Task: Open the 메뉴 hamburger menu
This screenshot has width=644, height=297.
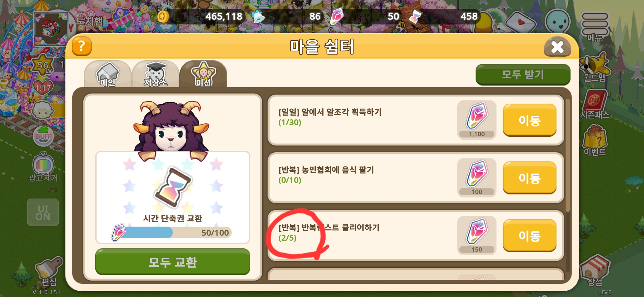Action: [594, 27]
